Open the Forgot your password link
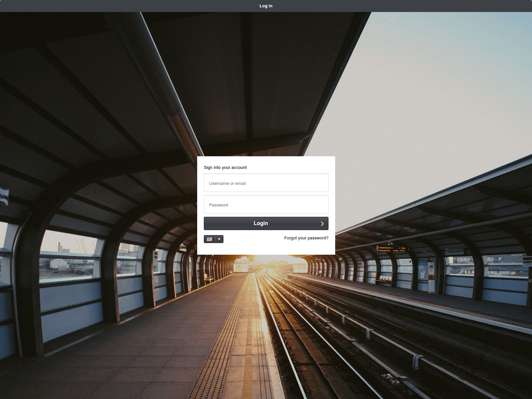 (306, 238)
